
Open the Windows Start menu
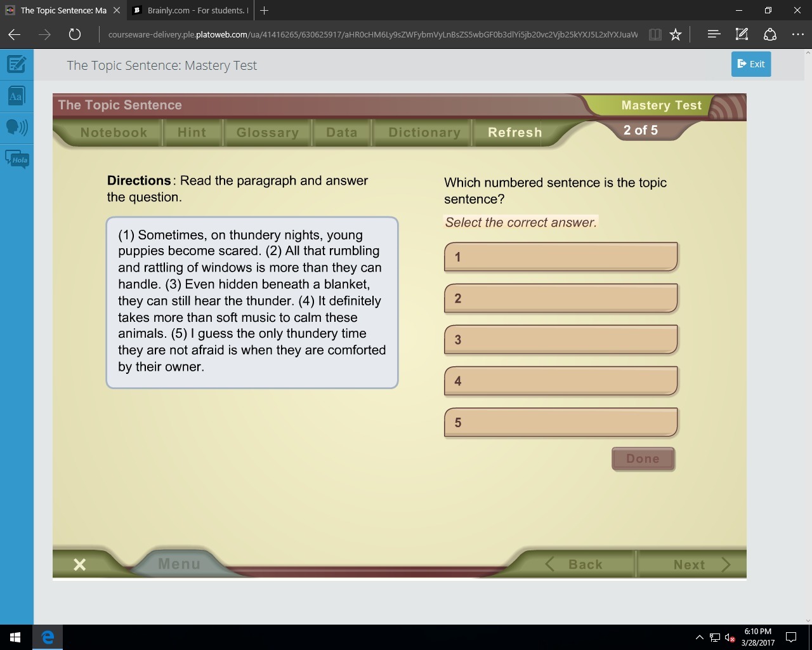pos(15,637)
